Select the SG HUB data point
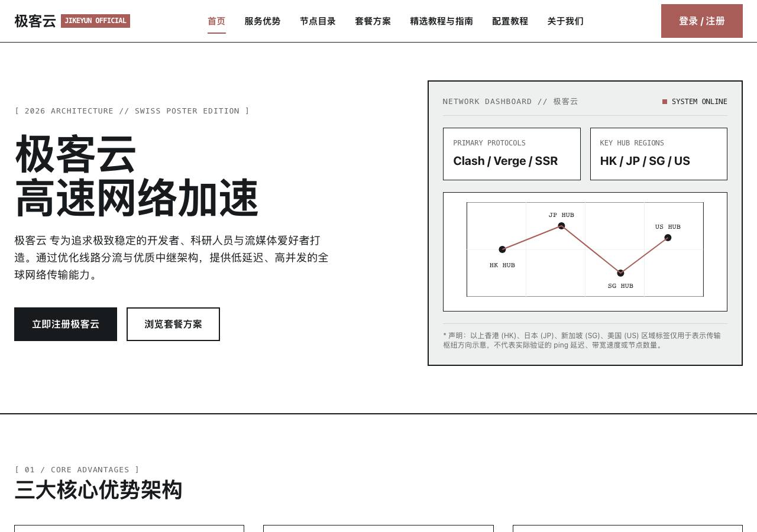This screenshot has height=532, width=757. 620,273
